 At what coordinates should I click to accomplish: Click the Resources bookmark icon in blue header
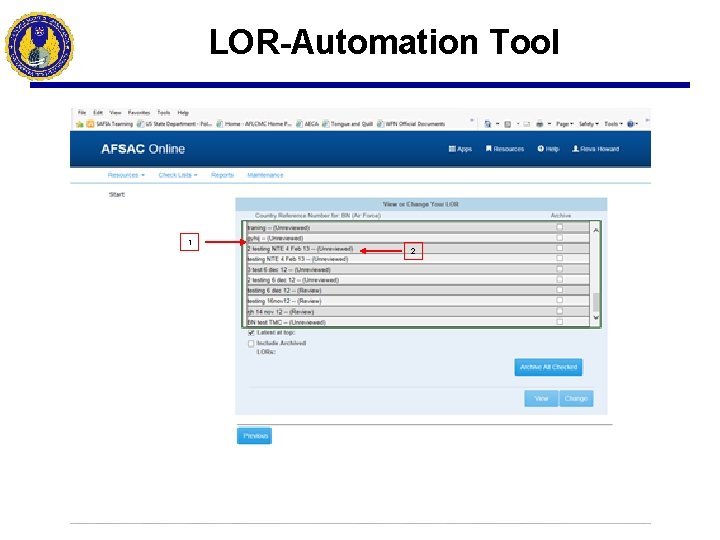point(489,148)
